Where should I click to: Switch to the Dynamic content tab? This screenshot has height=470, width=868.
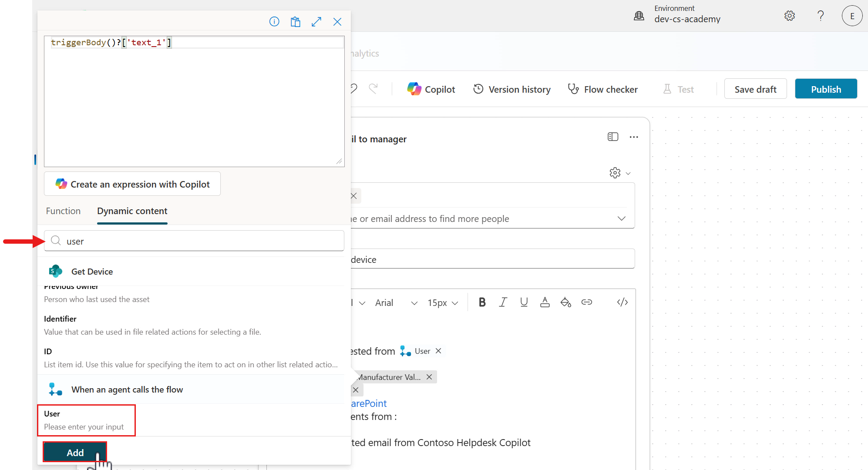(x=132, y=211)
